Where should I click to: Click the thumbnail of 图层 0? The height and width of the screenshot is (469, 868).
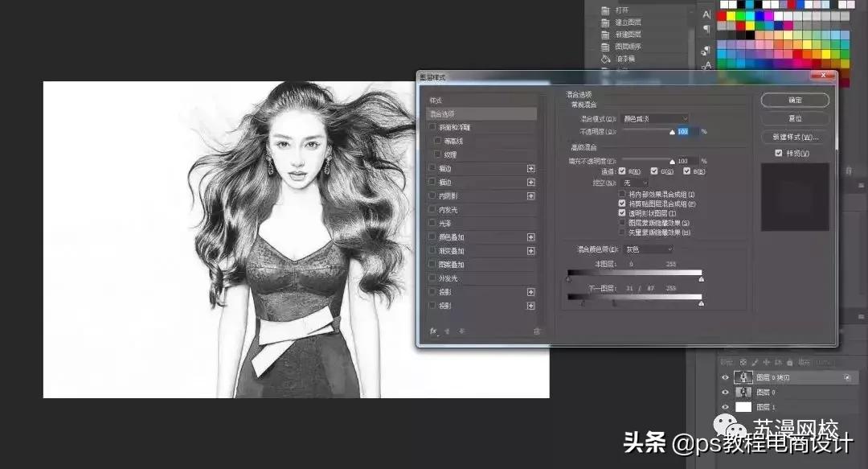coord(743,392)
